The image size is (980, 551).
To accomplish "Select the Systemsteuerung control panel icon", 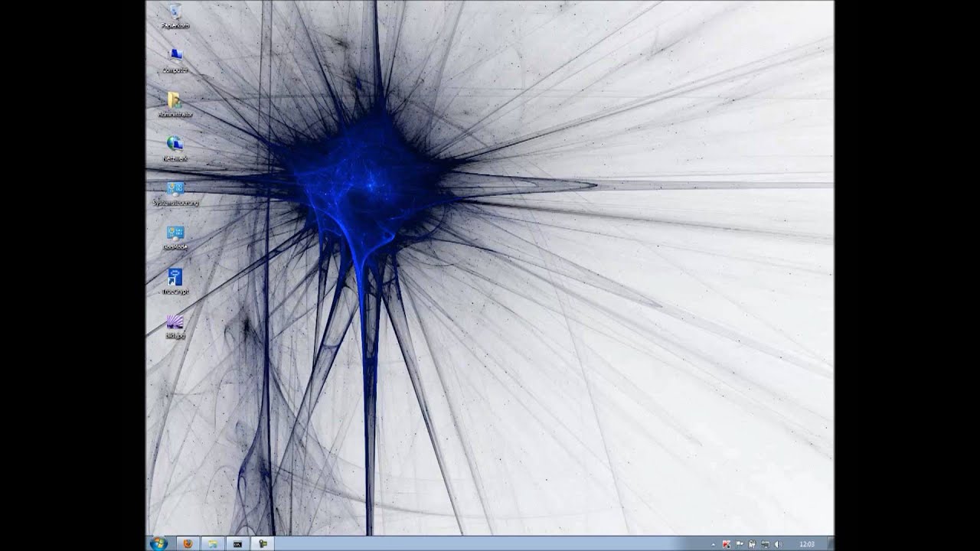I will (x=175, y=193).
